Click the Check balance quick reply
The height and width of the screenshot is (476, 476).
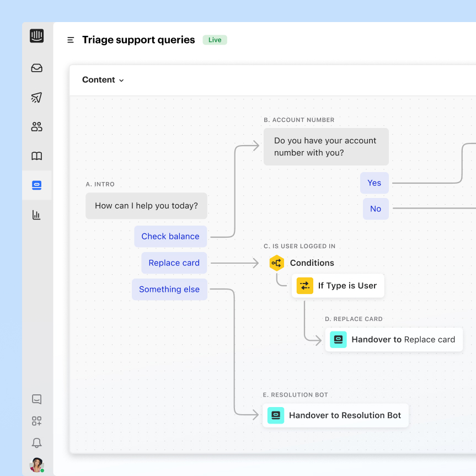click(x=170, y=236)
